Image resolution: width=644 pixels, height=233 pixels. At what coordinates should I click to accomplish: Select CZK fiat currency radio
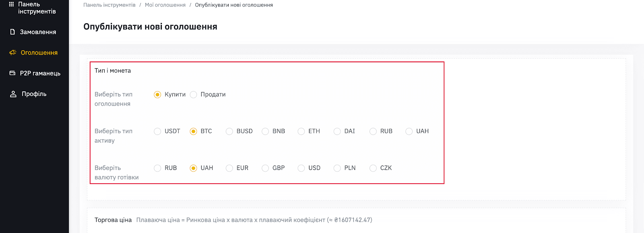tap(373, 168)
